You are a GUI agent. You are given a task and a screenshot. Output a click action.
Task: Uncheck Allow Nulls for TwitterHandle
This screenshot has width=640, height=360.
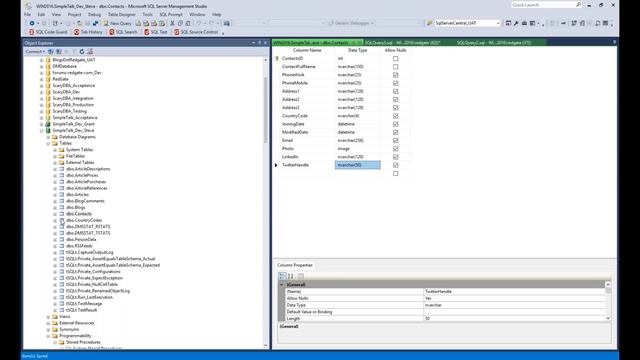pos(396,165)
